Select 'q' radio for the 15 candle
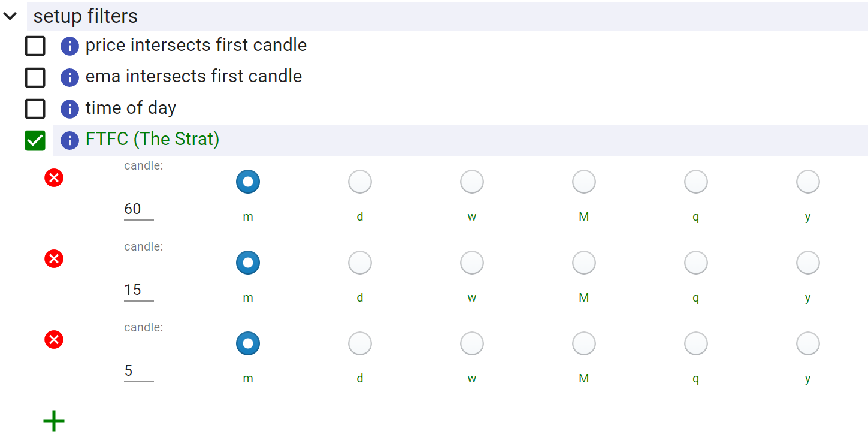 (x=696, y=263)
